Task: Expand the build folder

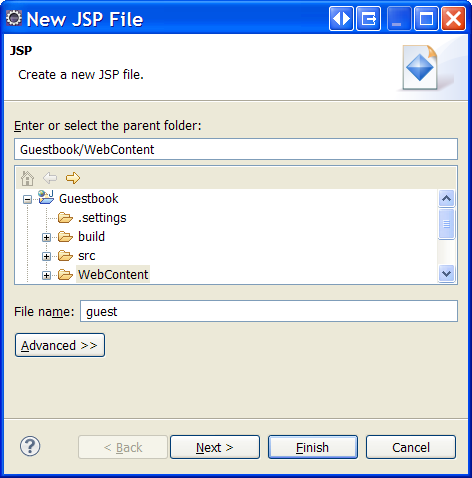Action: [x=46, y=237]
